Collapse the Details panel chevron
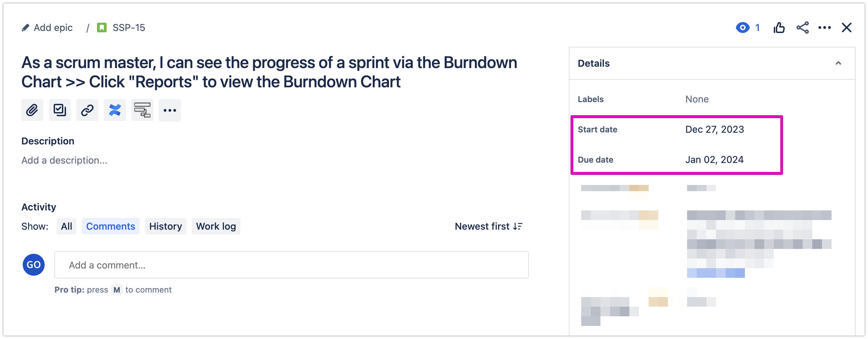The width and height of the screenshot is (868, 339). pos(838,63)
